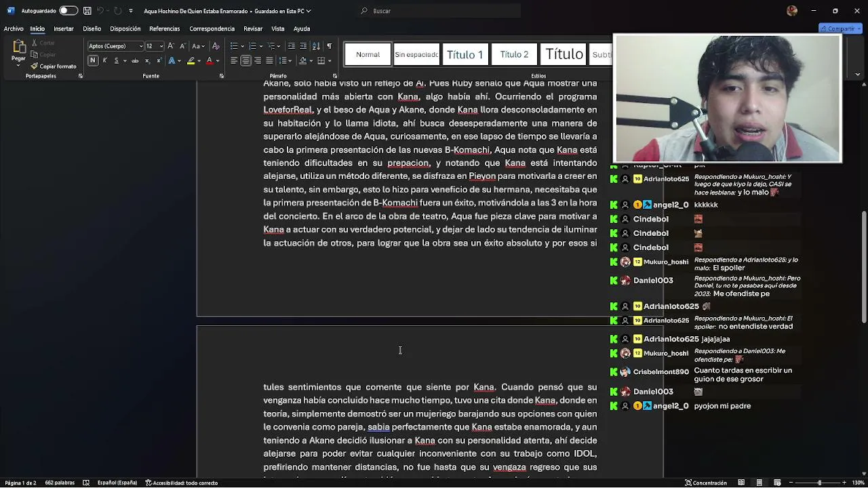Apply the Título 2 style
Viewport: 868px width, 488px height.
point(514,54)
